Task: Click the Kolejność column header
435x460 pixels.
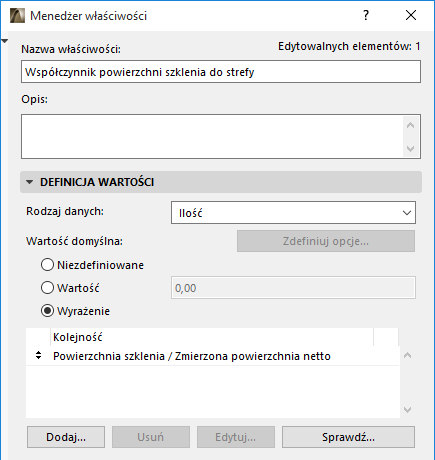Action: [x=212, y=337]
